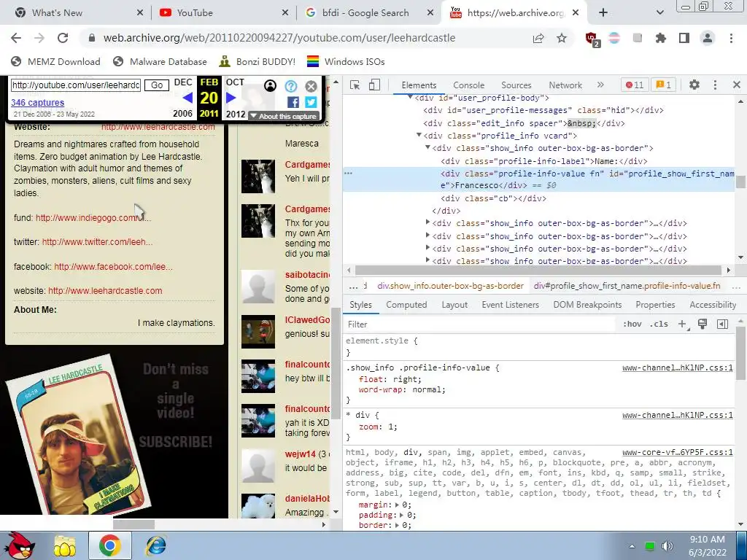
Task: Go to the previous capture arrow
Action: click(187, 98)
